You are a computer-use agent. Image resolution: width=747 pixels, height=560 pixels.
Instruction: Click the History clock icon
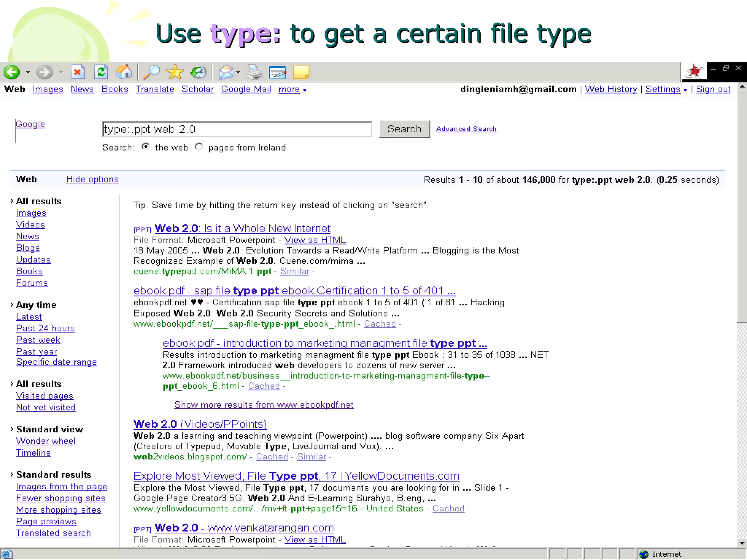[x=198, y=72]
